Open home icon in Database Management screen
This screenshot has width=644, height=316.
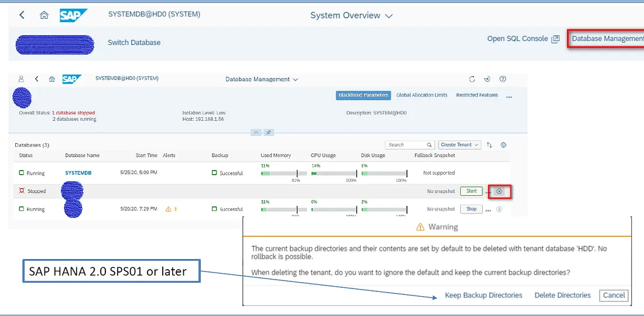(x=52, y=79)
